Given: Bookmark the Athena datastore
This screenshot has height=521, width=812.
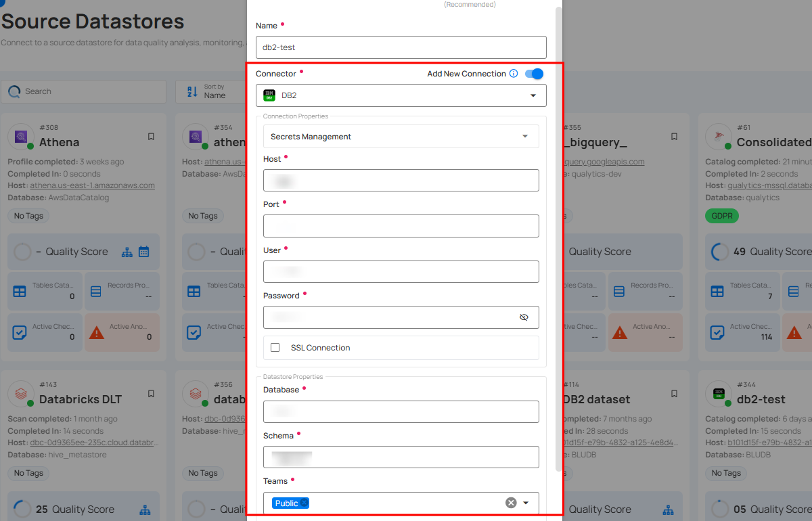Looking at the screenshot, I should click(x=151, y=136).
